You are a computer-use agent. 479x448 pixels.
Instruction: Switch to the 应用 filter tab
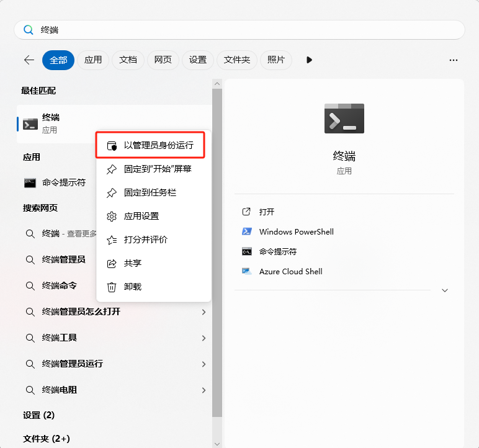pyautogui.click(x=93, y=60)
